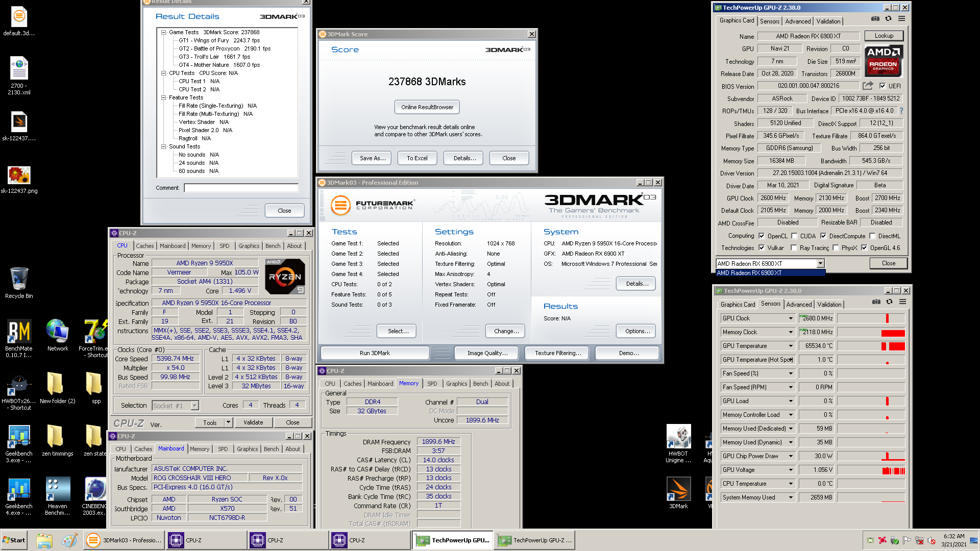Click the Start button

coord(14,540)
